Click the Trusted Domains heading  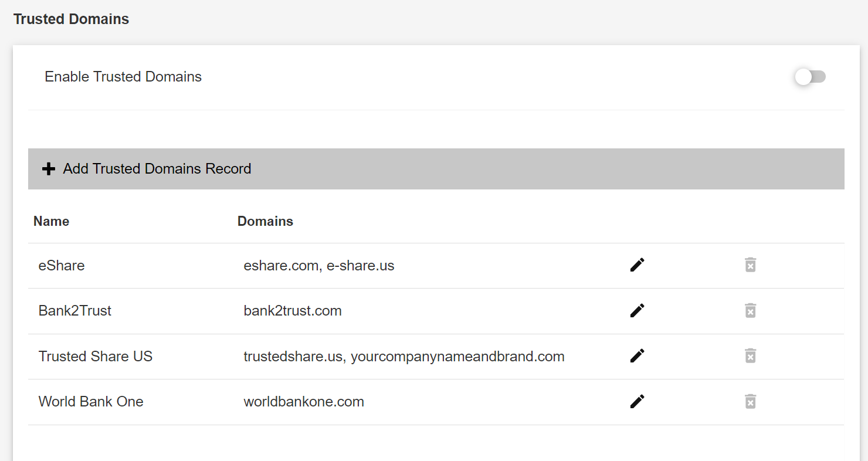pyautogui.click(x=70, y=19)
